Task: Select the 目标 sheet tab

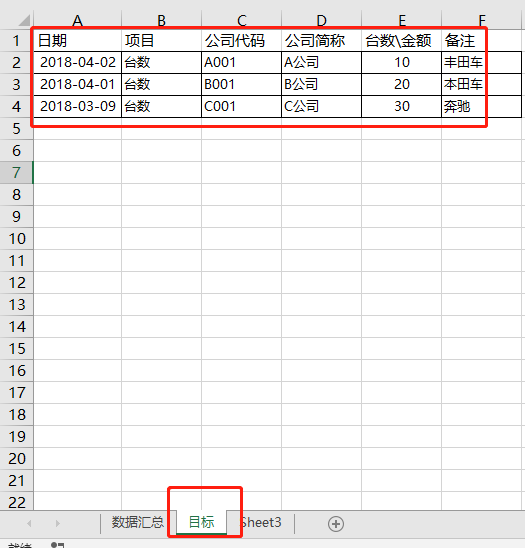Action: click(x=201, y=522)
